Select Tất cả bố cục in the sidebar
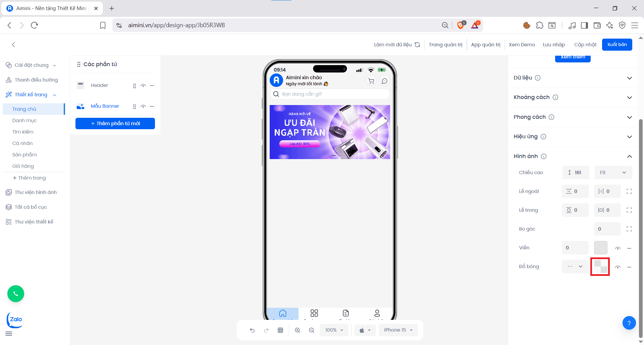This screenshot has width=644, height=345. click(x=30, y=207)
